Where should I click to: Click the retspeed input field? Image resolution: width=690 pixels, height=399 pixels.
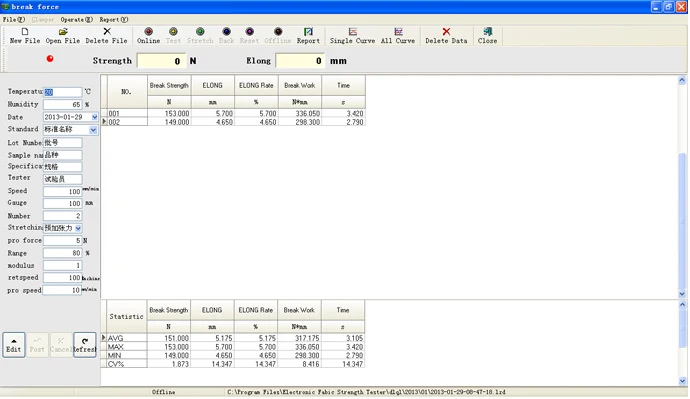[x=62, y=278]
